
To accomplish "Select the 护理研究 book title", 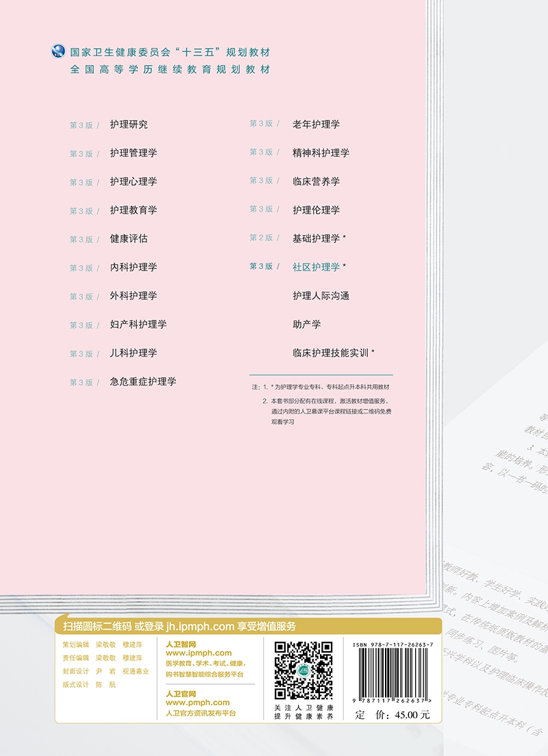I will click(129, 125).
